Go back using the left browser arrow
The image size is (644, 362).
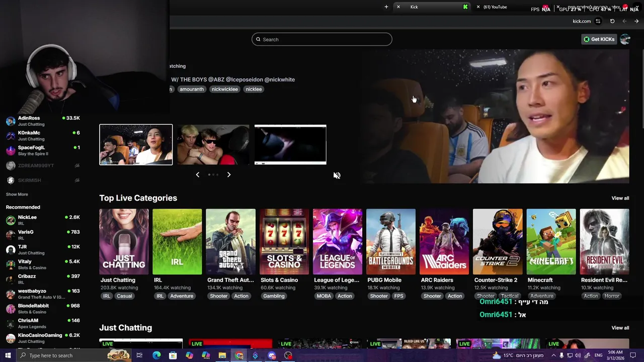point(624,21)
